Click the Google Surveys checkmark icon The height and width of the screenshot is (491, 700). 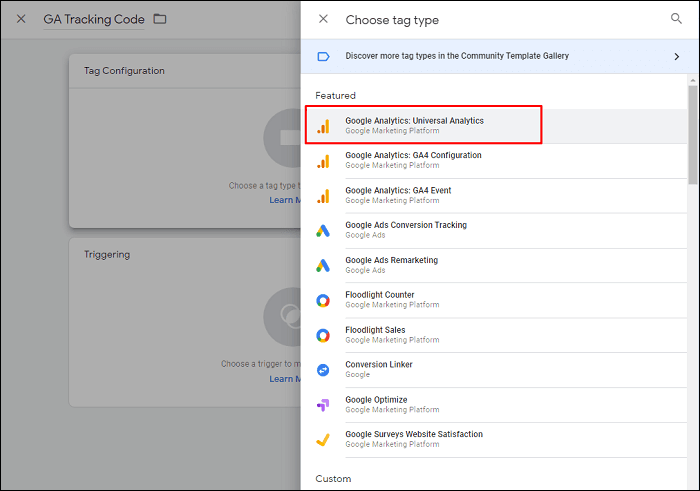pos(323,440)
